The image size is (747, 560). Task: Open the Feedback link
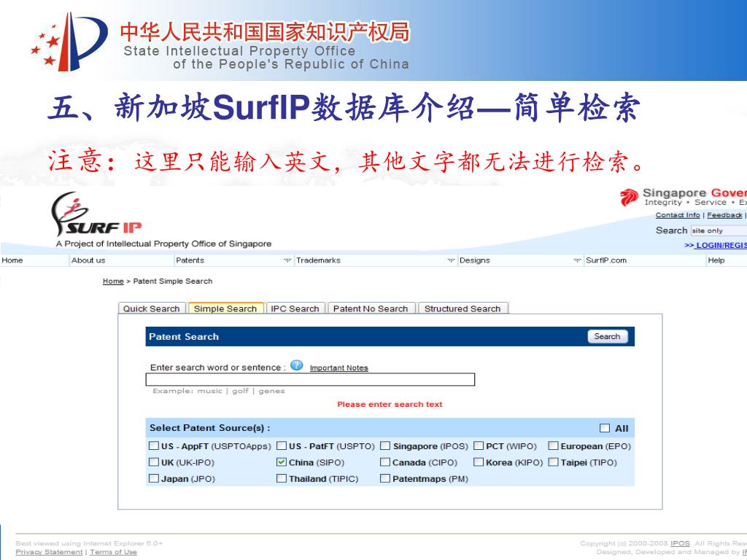tap(724, 215)
